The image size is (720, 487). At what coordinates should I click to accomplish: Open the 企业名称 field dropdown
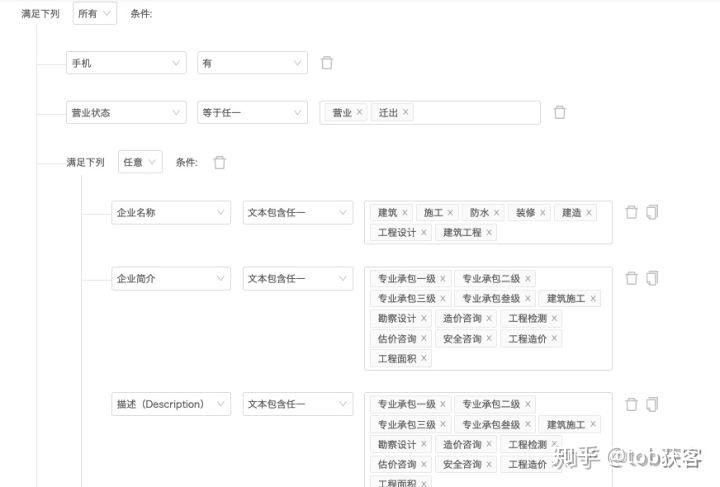(x=171, y=213)
